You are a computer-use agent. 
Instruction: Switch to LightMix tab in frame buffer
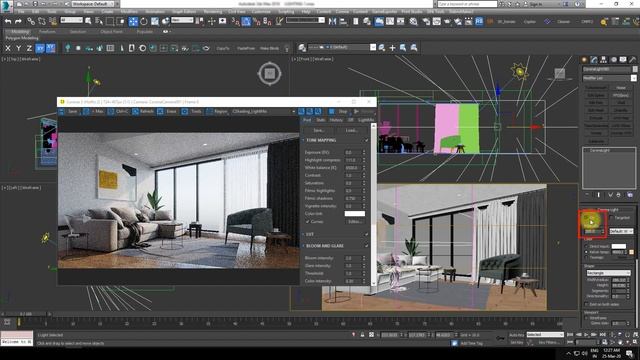[x=366, y=120]
